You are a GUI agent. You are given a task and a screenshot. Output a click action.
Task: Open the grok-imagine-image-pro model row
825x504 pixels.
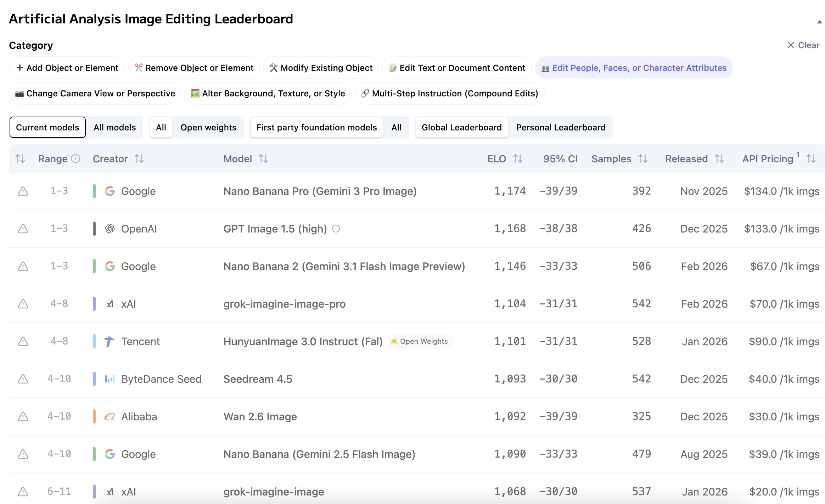pyautogui.click(x=284, y=304)
